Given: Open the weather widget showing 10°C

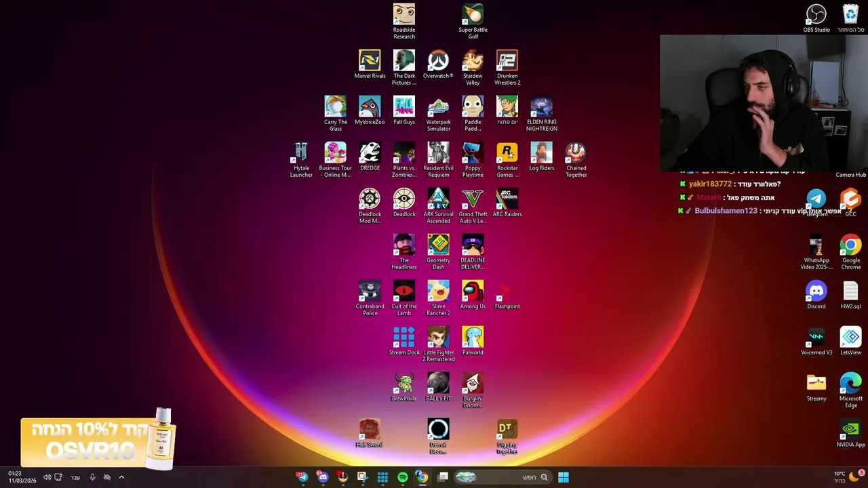Looking at the screenshot, I should 848,477.
